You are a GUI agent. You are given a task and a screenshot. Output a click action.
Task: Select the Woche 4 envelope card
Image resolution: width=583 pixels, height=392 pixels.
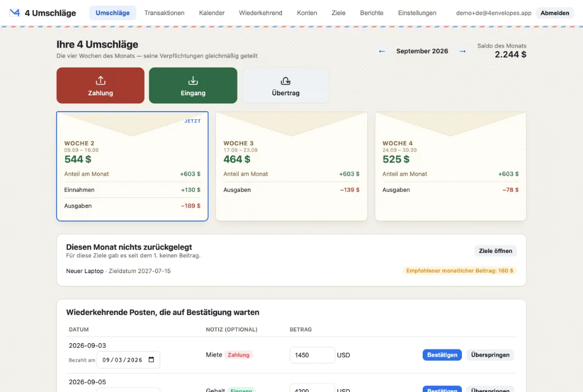pos(451,166)
